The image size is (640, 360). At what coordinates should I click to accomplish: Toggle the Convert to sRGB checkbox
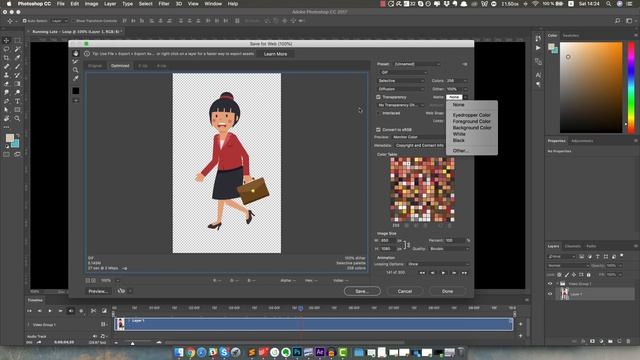(378, 130)
